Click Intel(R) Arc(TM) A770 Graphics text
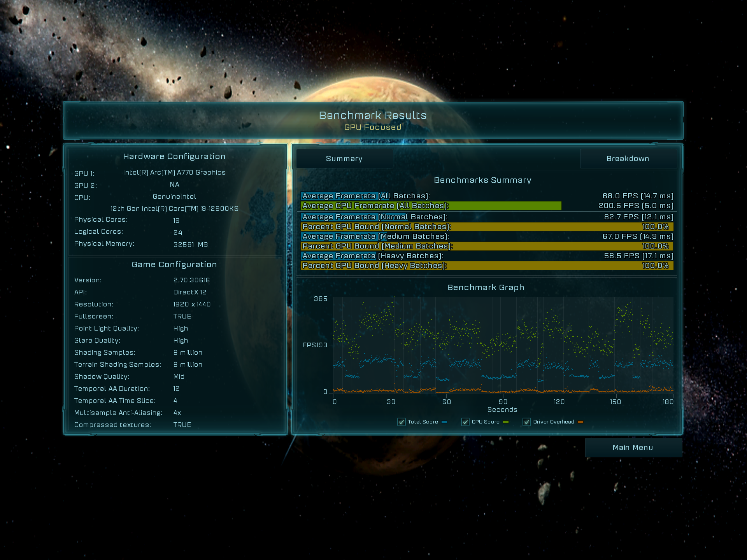The width and height of the screenshot is (747, 560). pos(174,172)
